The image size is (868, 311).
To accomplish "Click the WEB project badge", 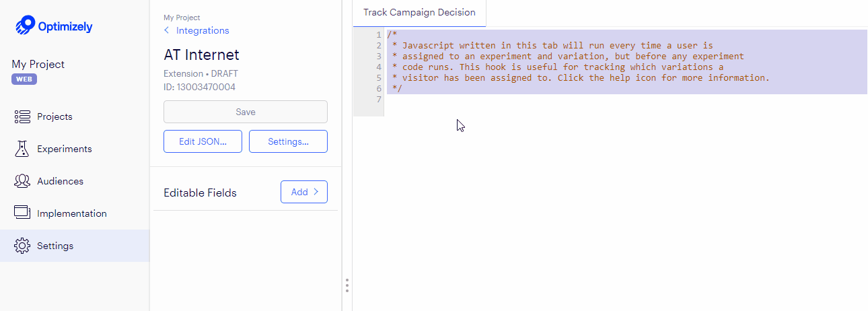I will tap(24, 79).
